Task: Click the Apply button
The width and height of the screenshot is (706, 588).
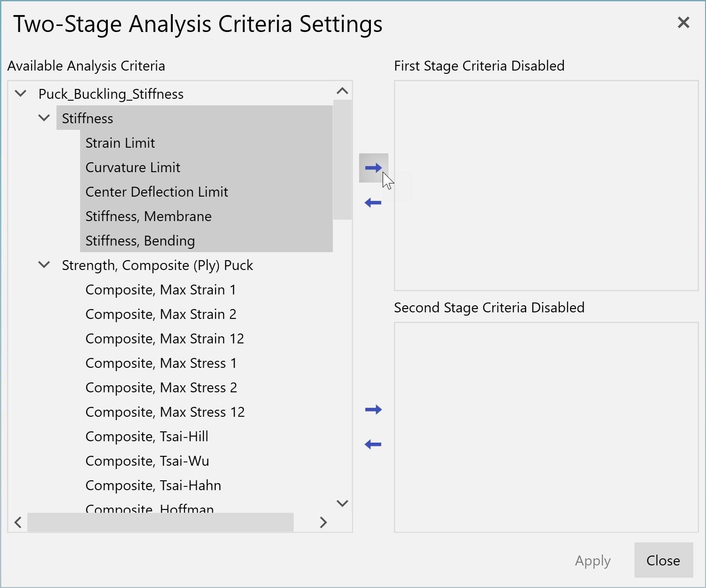Action: point(593,560)
